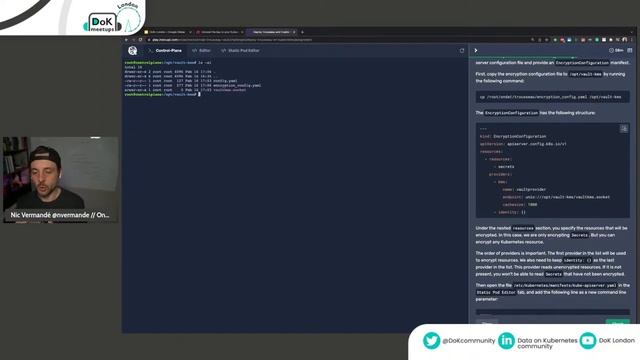Click the kube-apiserver.yaml path in the instructions
This screenshot has height=360, width=640.
point(565,286)
